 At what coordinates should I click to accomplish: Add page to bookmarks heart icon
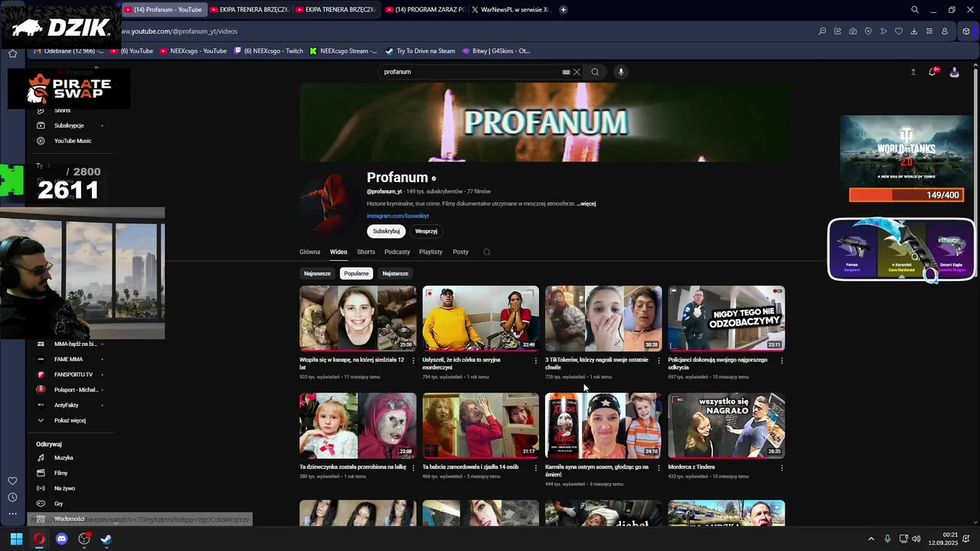coord(899,31)
